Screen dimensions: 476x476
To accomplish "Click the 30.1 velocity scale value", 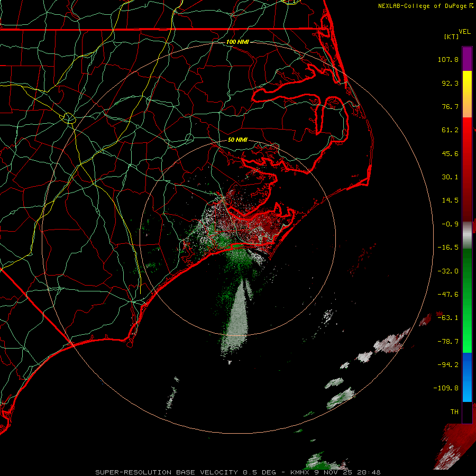I will click(x=450, y=177).
